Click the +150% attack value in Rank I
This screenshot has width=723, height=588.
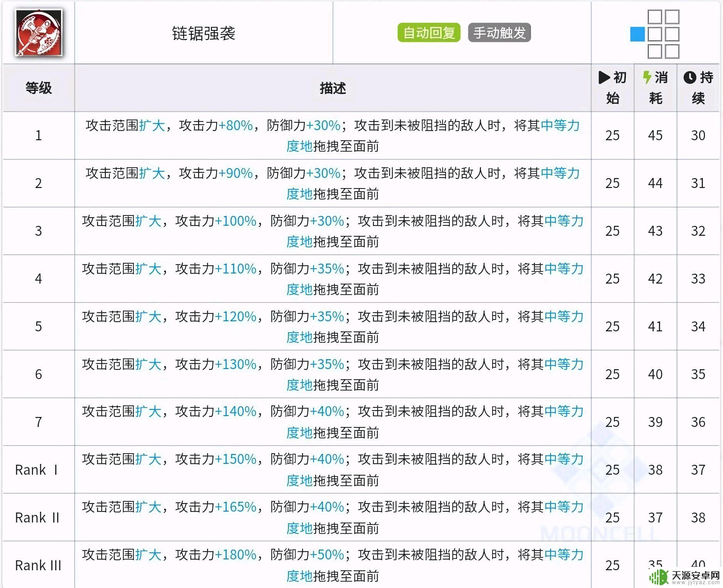(235, 459)
